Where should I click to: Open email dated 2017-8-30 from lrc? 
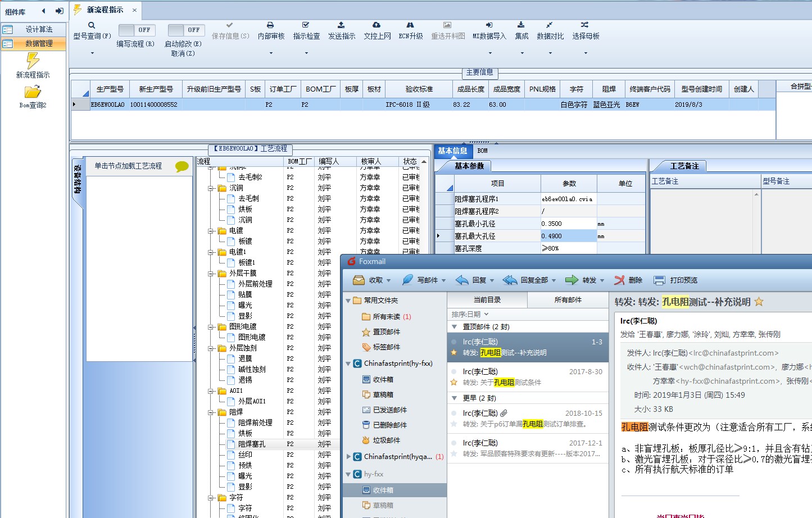click(528, 377)
